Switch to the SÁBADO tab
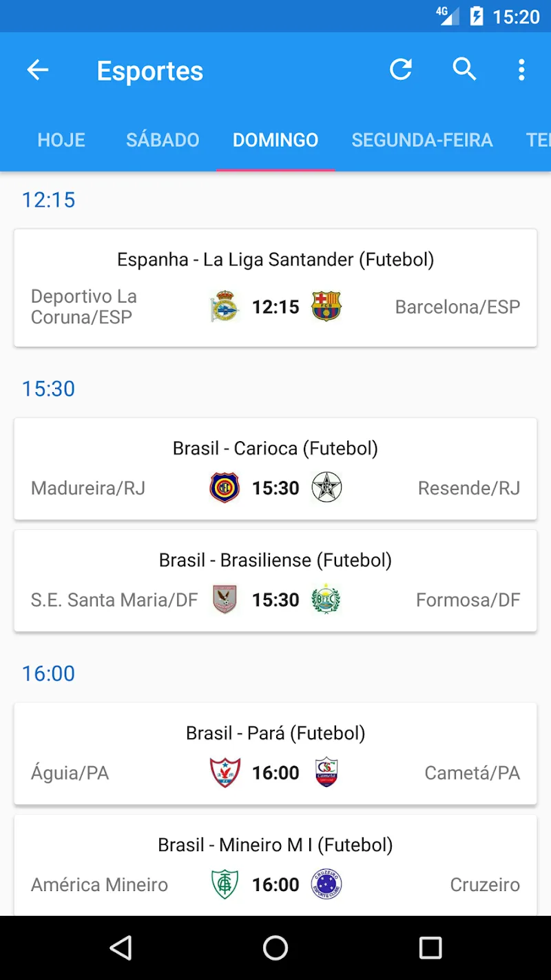551x980 pixels. click(x=163, y=140)
